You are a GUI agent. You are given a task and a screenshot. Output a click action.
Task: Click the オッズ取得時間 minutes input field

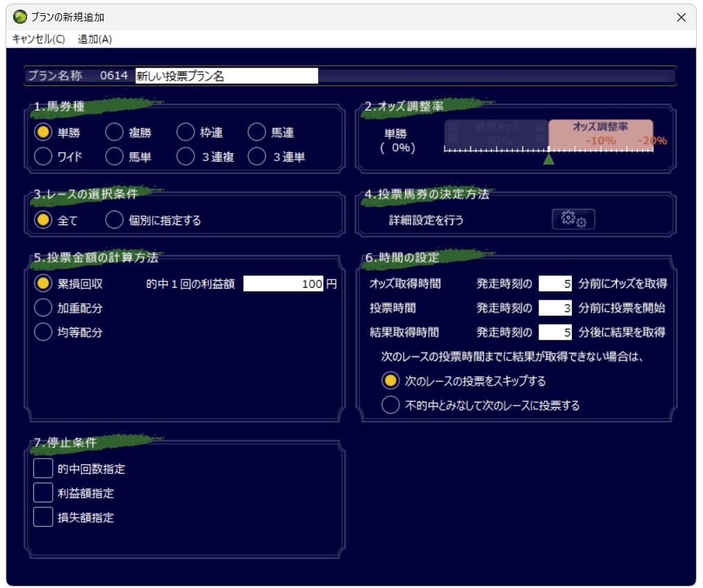(x=555, y=284)
